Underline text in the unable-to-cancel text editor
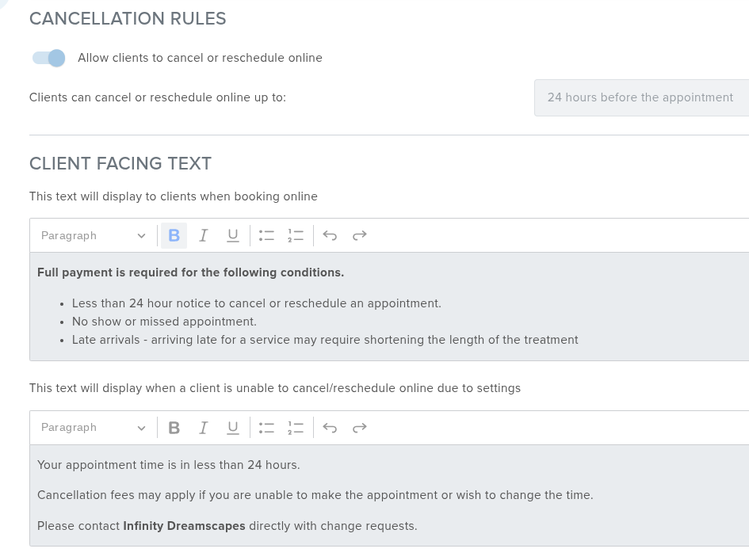The height and width of the screenshot is (560, 749). [233, 428]
